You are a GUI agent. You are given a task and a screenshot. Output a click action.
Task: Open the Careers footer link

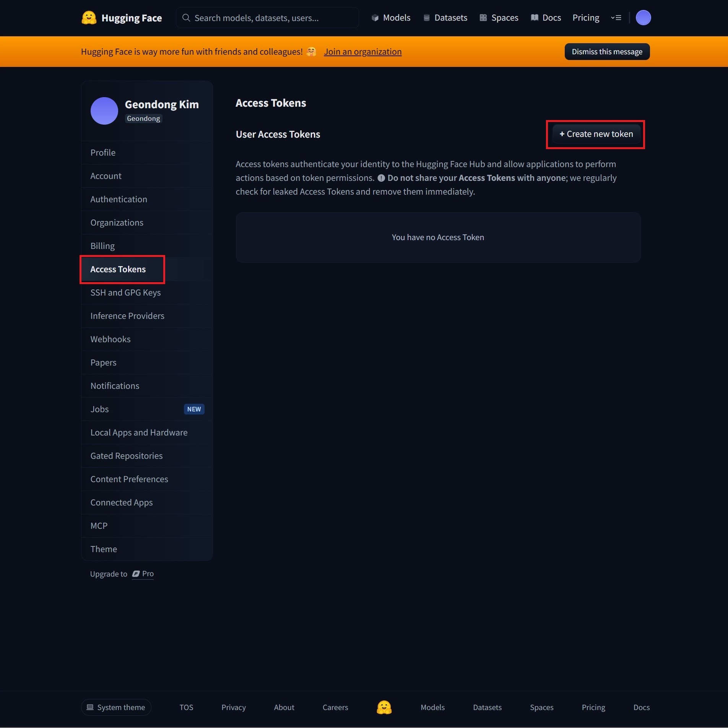pos(335,707)
